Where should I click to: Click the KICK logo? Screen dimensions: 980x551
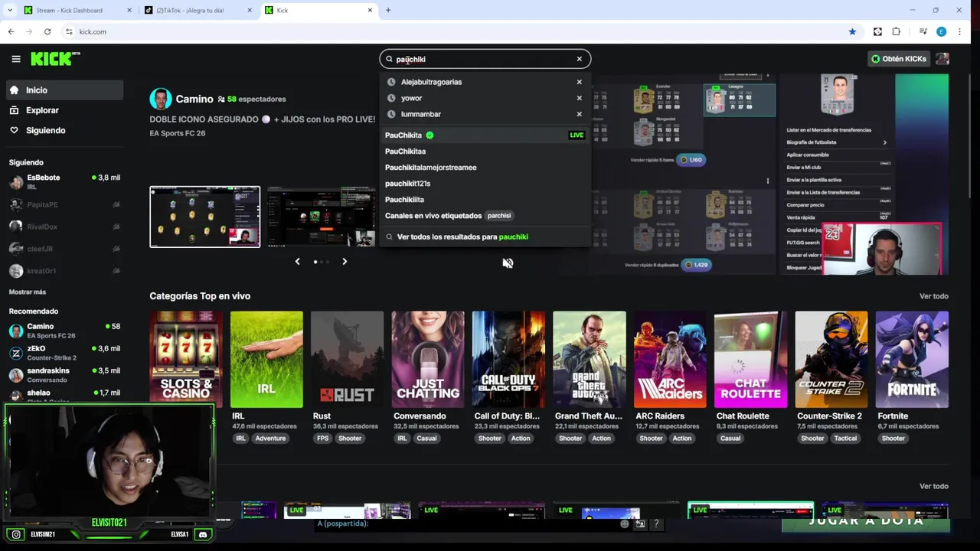pos(54,59)
